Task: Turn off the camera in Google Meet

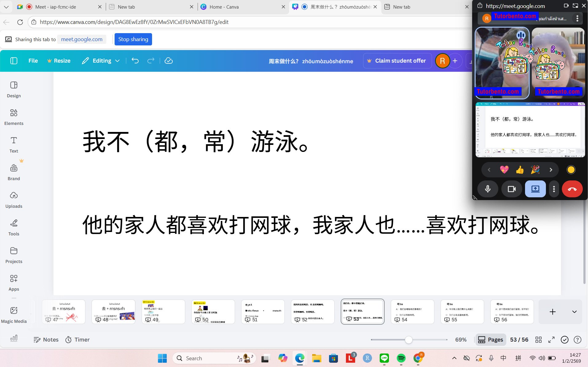Action: (x=512, y=189)
